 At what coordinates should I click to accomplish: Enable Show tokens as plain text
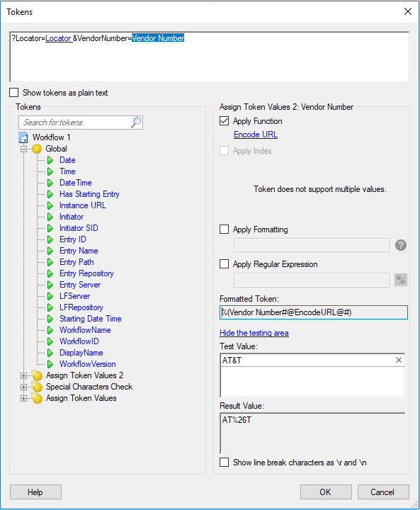coord(14,93)
